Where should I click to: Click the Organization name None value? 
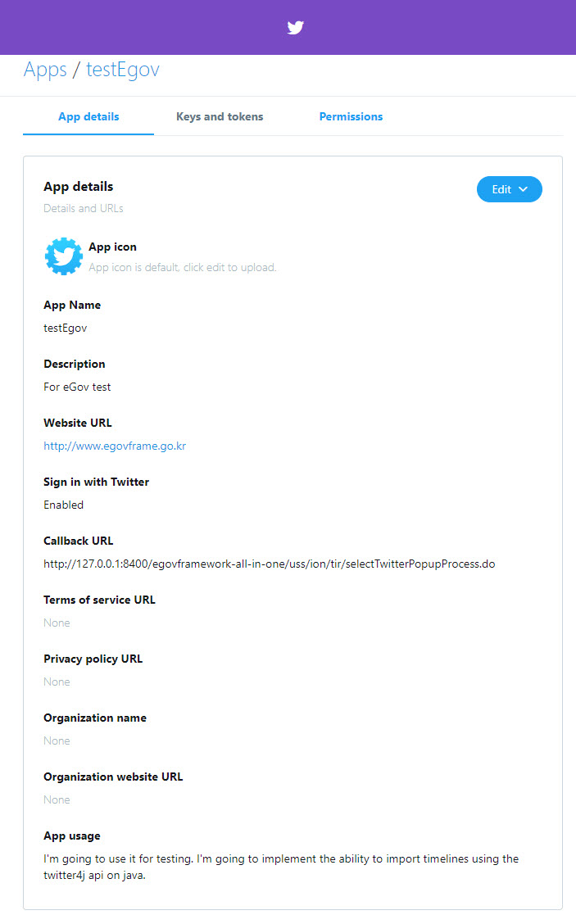click(x=57, y=741)
